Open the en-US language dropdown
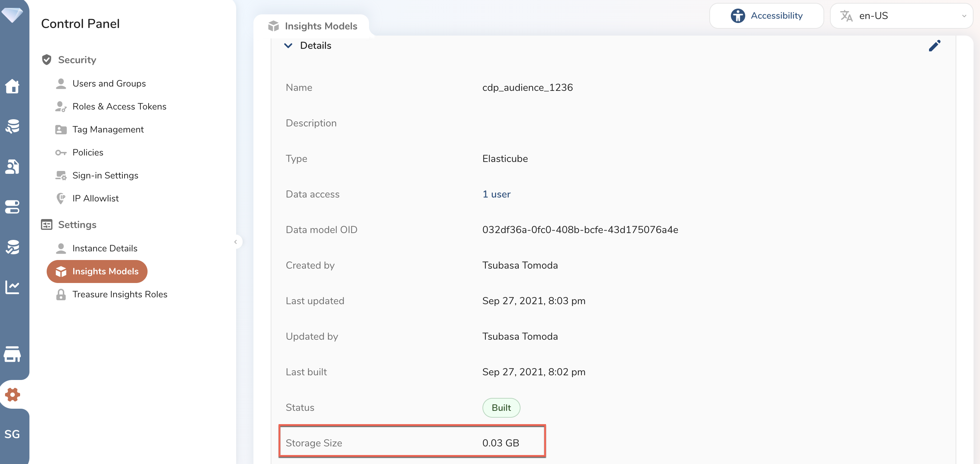Screen dimensions: 980x464 901,15
